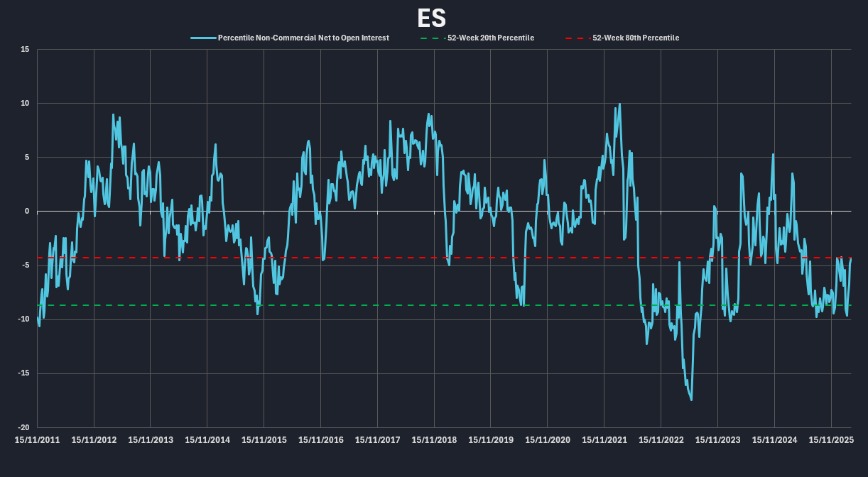This screenshot has height=477, width=868.
Task: Click the 15/11/2011 date axis label
Action: (38, 440)
